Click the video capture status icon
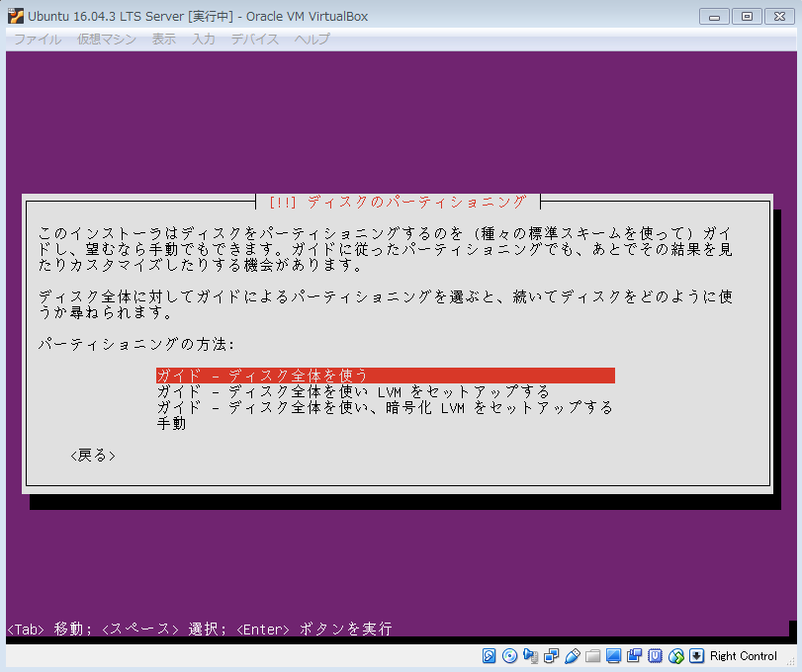 point(635,656)
